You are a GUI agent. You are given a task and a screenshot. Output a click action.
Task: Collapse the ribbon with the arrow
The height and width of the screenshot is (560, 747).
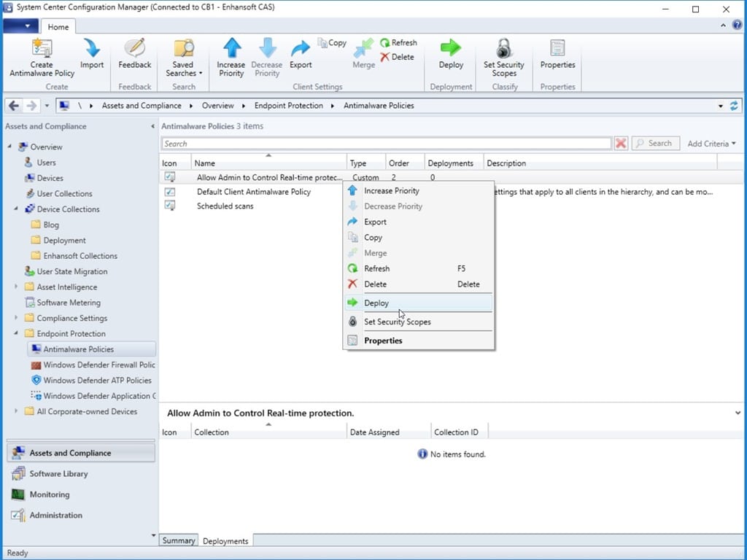click(x=723, y=26)
